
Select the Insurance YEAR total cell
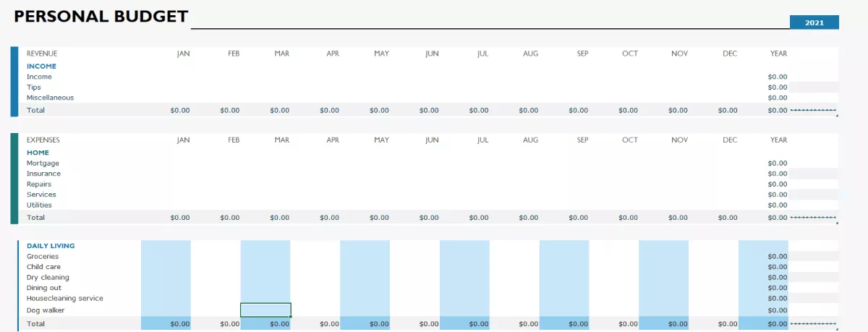tap(778, 174)
